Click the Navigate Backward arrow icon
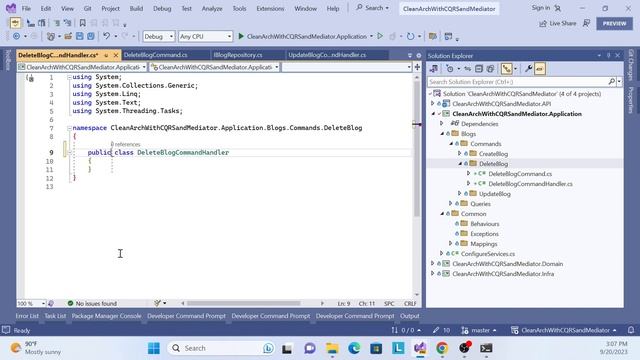Image resolution: width=640 pixels, height=360 pixels. click(16, 36)
